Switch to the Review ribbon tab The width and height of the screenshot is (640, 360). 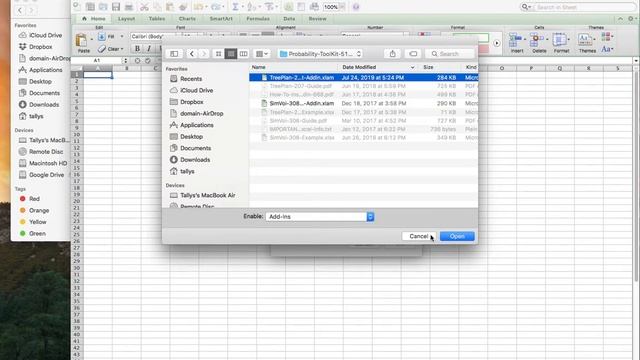click(317, 19)
